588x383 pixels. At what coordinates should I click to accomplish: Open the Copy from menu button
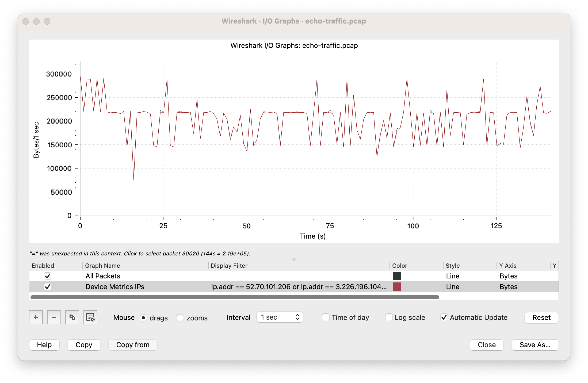[x=133, y=345]
